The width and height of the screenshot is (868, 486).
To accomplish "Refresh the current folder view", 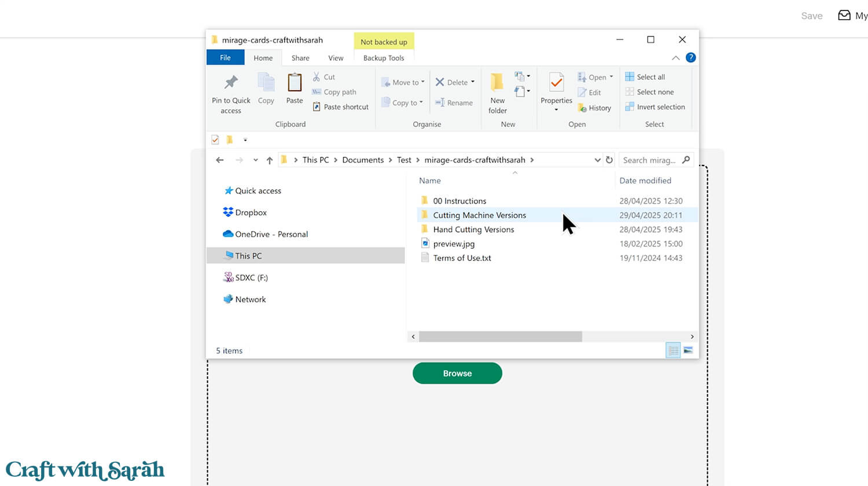I will coord(609,160).
